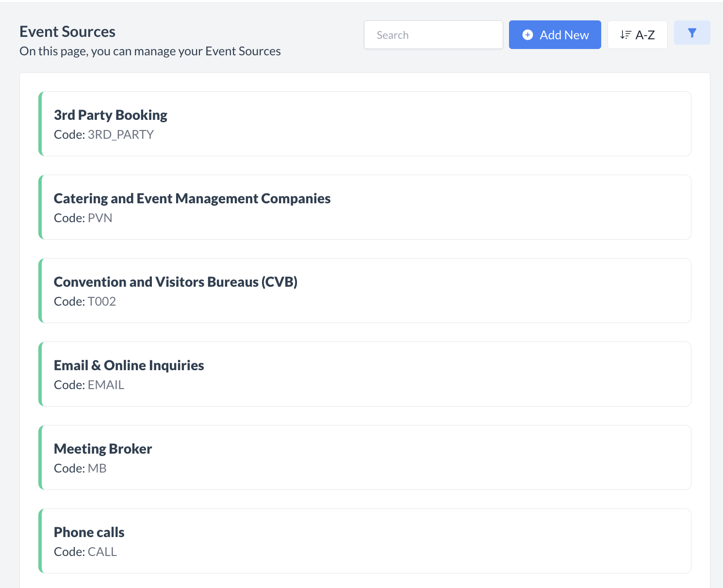This screenshot has height=588, width=723.
Task: Select Catering and Event Management Companies entry
Action: [x=192, y=198]
